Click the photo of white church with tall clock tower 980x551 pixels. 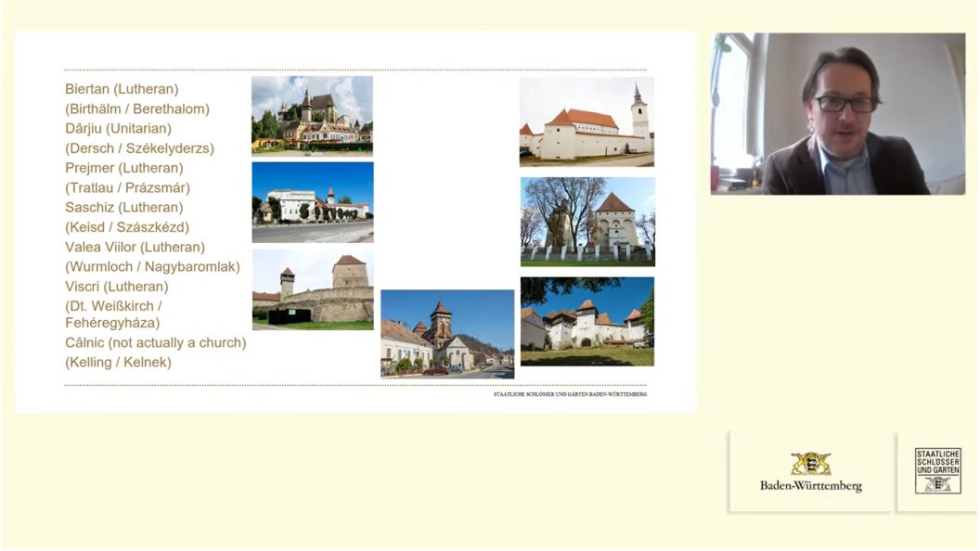pyautogui.click(x=587, y=121)
